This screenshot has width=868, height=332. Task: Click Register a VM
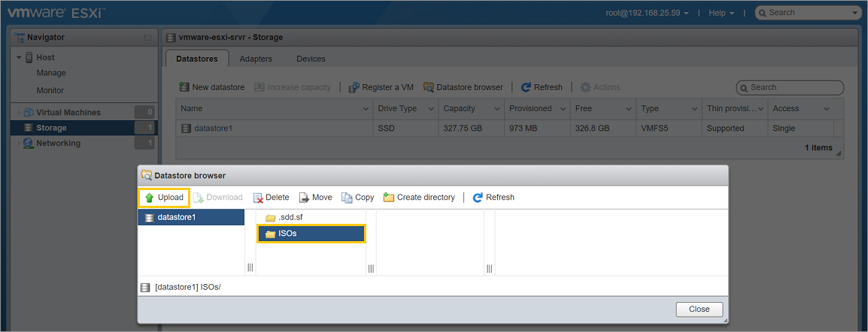(381, 87)
